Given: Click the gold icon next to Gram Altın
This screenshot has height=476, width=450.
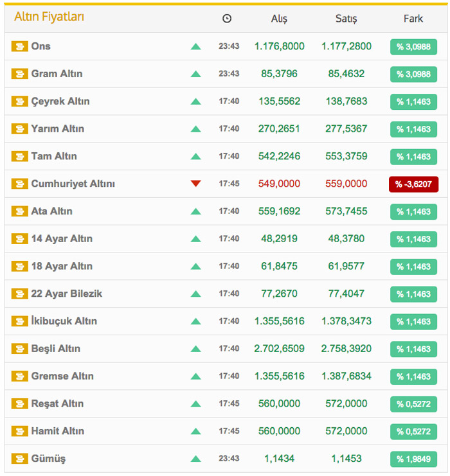Looking at the screenshot, I should 20,74.
